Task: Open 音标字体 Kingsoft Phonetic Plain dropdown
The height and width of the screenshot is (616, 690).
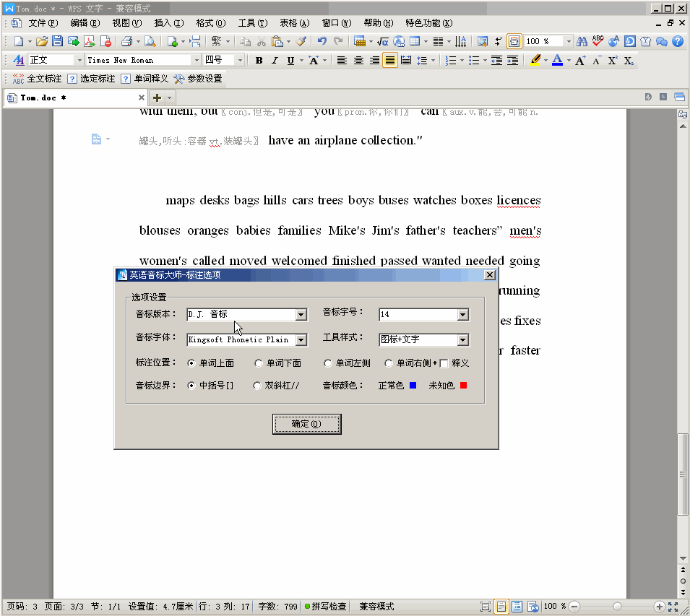Action: point(301,340)
